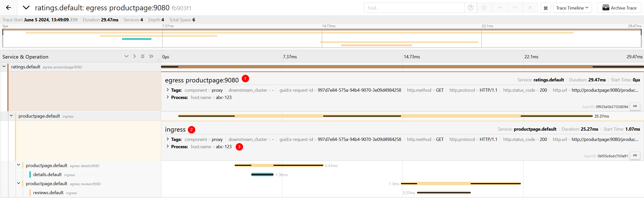Click the Archive Trace button
The width and height of the screenshot is (644, 206).
(619, 8)
